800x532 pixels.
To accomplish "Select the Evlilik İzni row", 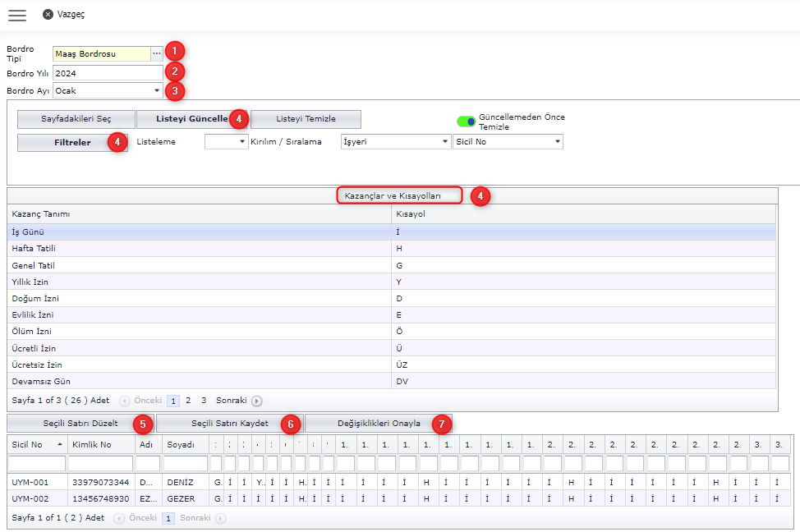I will point(391,314).
